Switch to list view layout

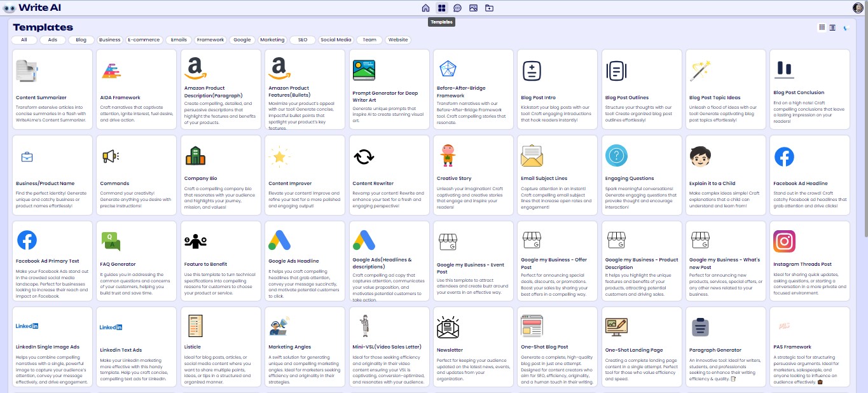point(831,27)
